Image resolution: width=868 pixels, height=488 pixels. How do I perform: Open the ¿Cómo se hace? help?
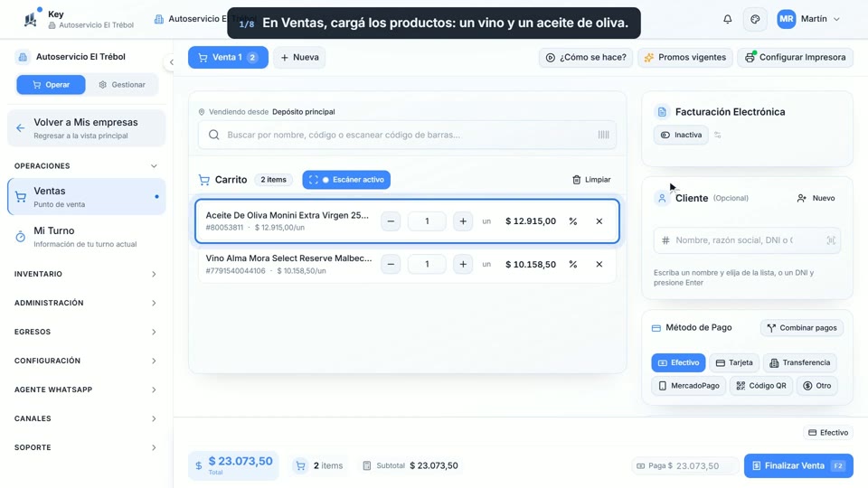[x=586, y=57]
